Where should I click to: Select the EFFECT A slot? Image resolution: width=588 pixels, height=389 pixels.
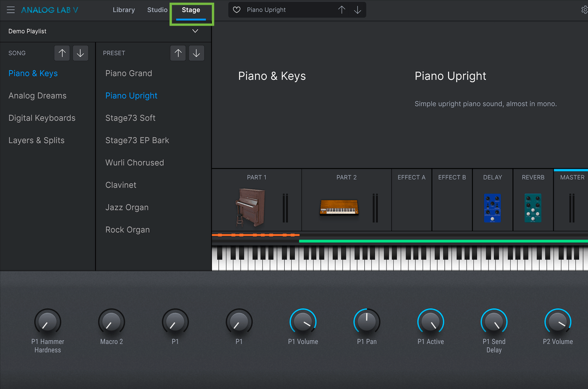tap(412, 200)
